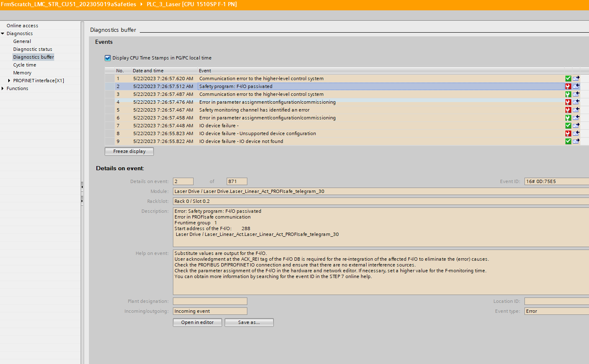Click outgoing envelope icon in event row 7
This screenshot has height=364, width=589.
pyautogui.click(x=576, y=126)
